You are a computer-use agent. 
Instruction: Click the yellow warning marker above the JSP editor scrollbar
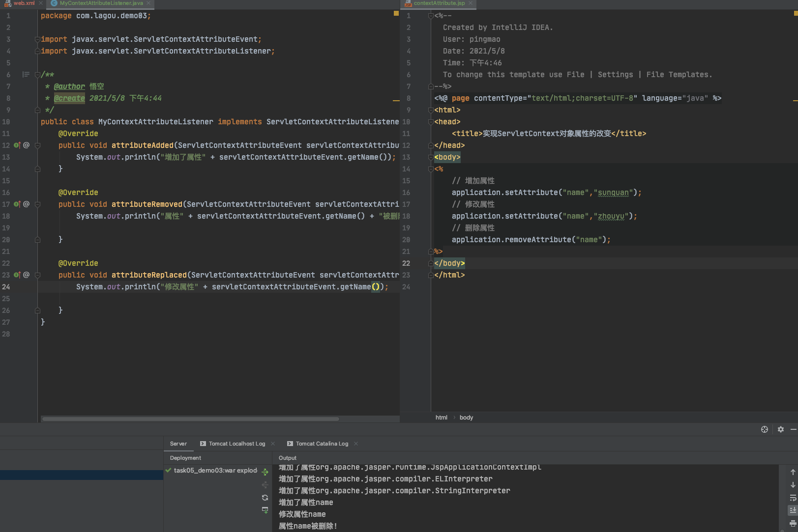(796, 13)
